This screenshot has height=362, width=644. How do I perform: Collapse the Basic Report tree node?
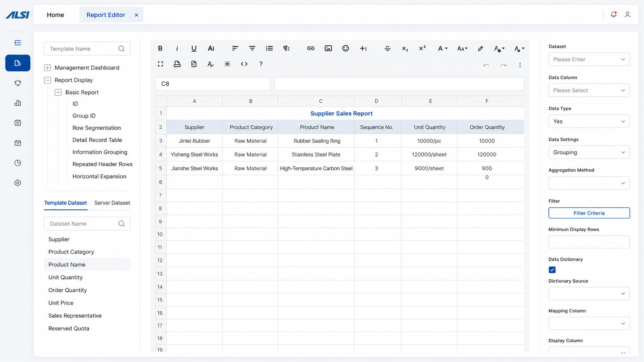point(58,92)
